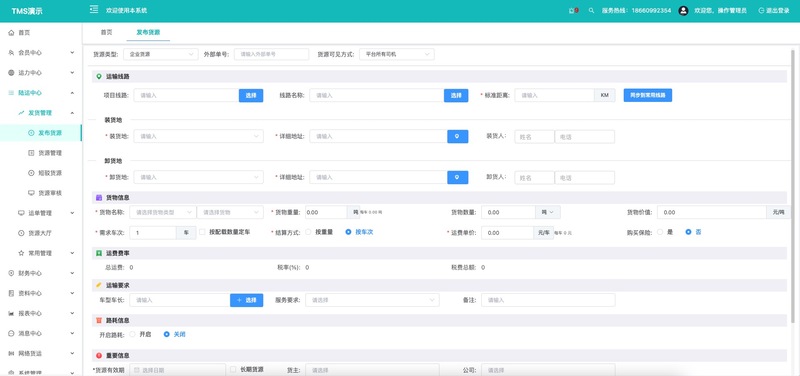Click 选择 button next to 线路名称
Screen dimensions: 800x376
pos(456,95)
